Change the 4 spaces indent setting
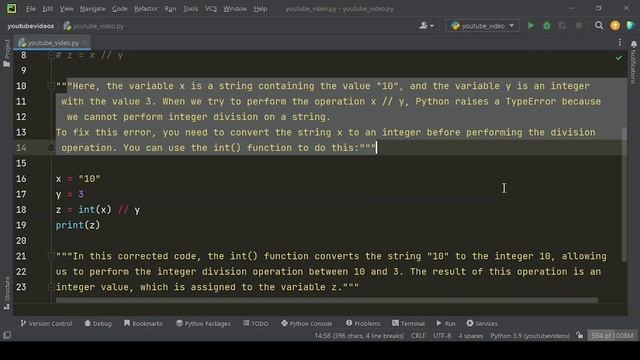 (470, 336)
